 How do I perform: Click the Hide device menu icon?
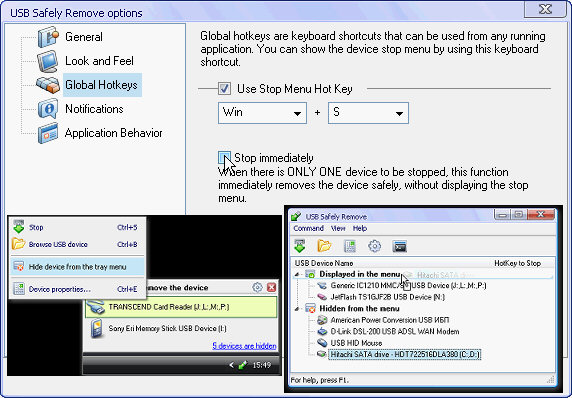(19, 266)
